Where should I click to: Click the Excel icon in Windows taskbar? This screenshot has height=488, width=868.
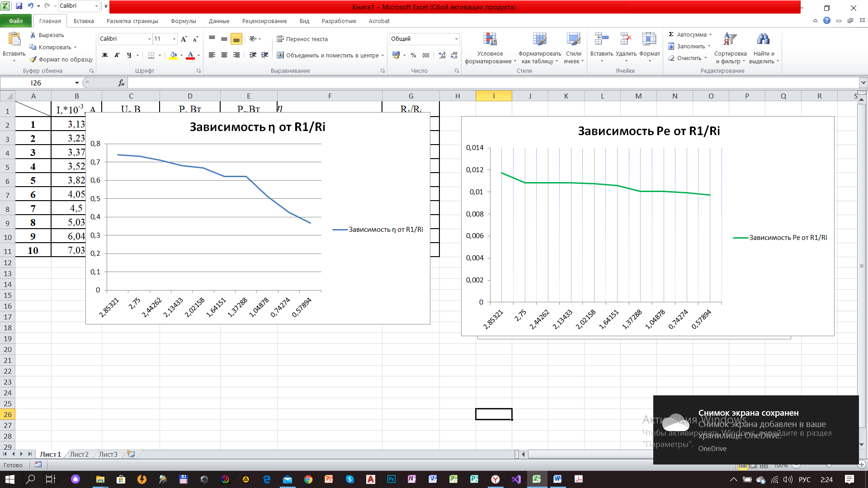tap(537, 479)
